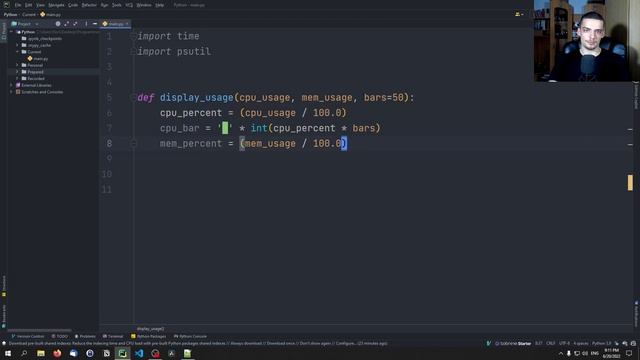Close the main.py editor tab
Image resolution: width=640 pixels, height=360 pixels.
click(127, 24)
